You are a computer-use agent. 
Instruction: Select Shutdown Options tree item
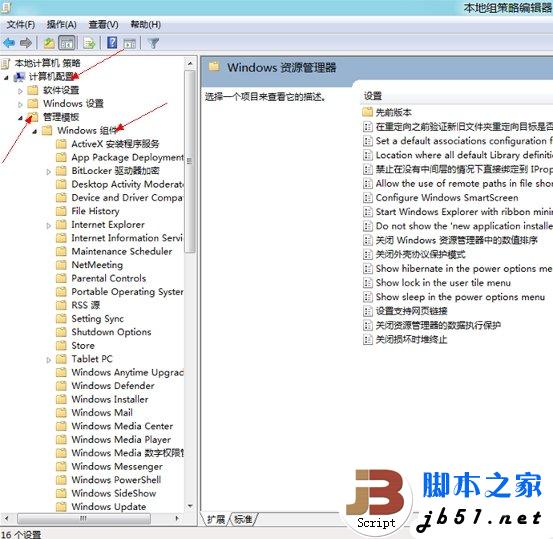tap(111, 332)
